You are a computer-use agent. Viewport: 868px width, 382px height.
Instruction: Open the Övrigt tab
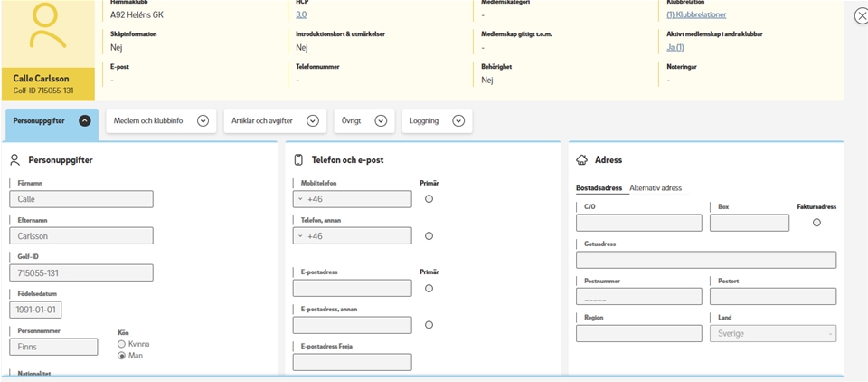381,120
